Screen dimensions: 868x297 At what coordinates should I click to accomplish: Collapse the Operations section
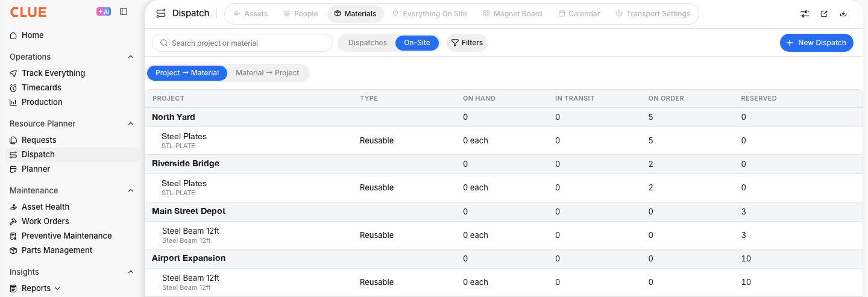click(x=131, y=57)
